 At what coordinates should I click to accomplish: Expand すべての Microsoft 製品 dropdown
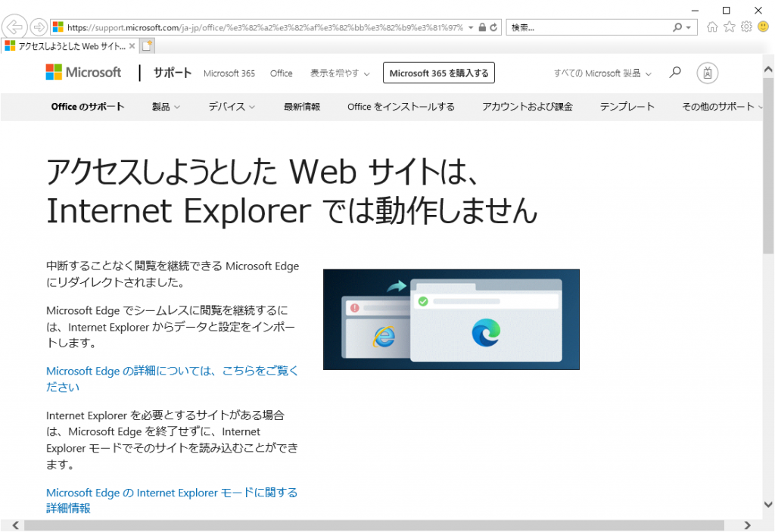[602, 73]
